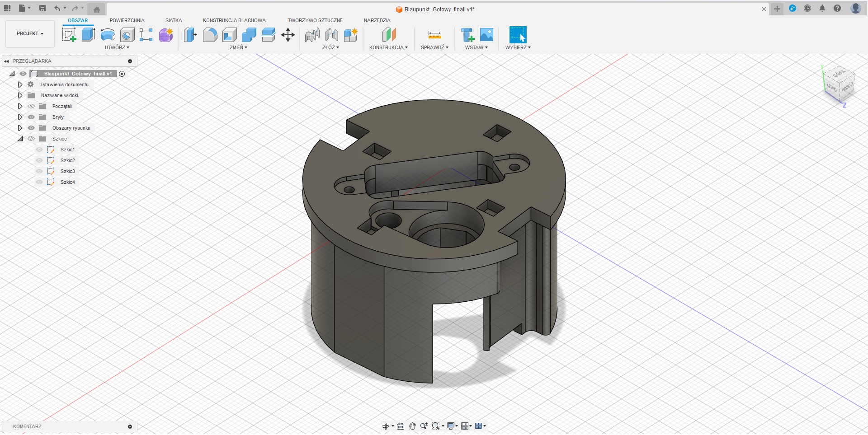Open the PROJEKT workspace dropdown

coord(30,33)
